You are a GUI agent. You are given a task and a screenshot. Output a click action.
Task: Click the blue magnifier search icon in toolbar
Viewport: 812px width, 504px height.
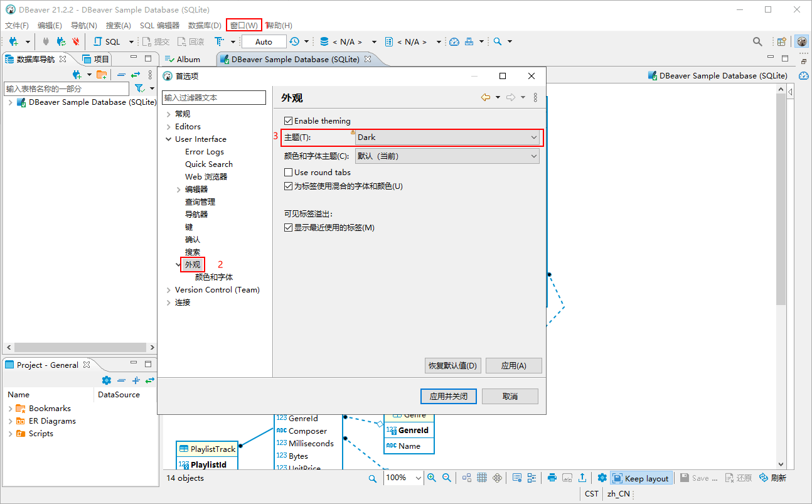[x=498, y=41]
